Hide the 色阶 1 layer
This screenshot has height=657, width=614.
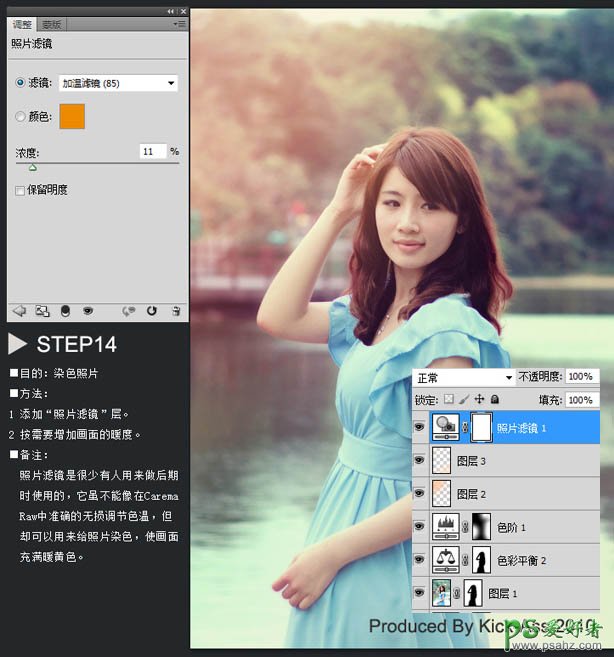point(419,526)
